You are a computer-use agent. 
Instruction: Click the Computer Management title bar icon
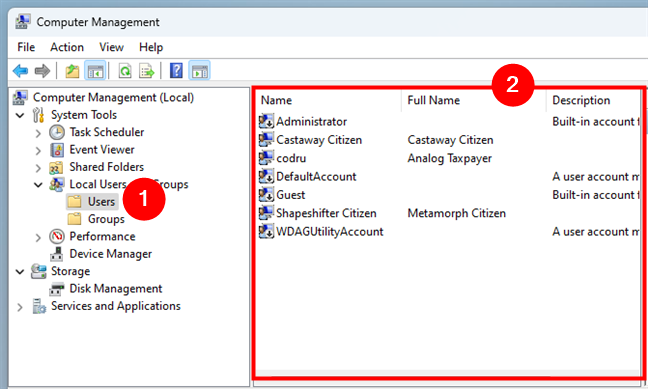point(22,22)
